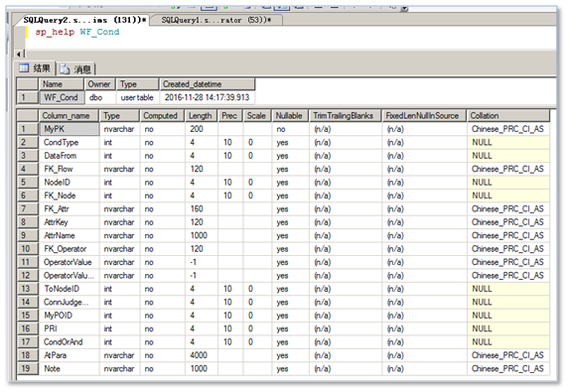Select the OperatorValue cell in row 11
This screenshot has width=568, height=392.
point(69,262)
